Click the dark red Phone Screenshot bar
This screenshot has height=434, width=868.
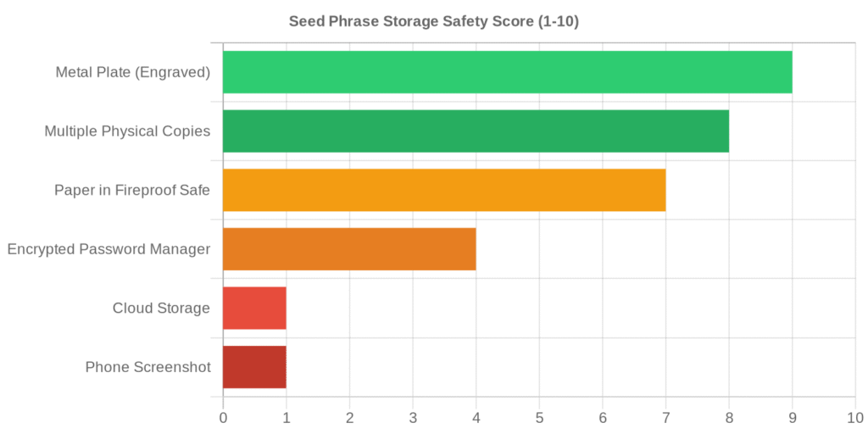[x=254, y=367]
